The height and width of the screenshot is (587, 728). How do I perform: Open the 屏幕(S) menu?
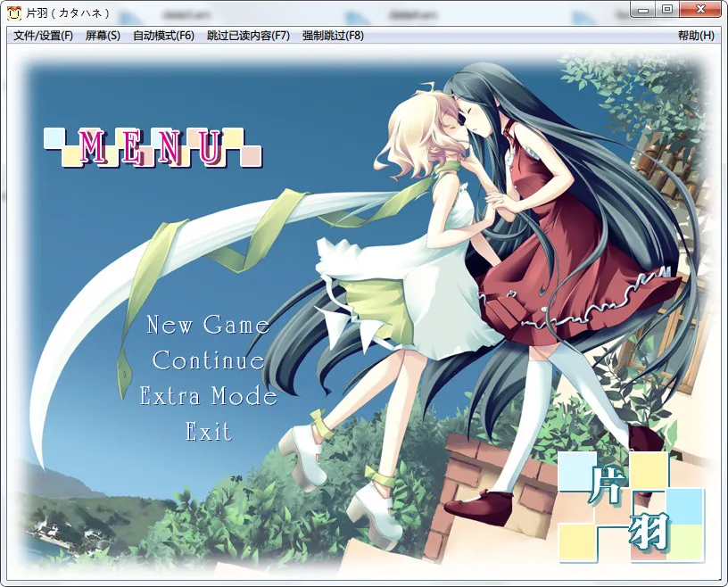(103, 36)
